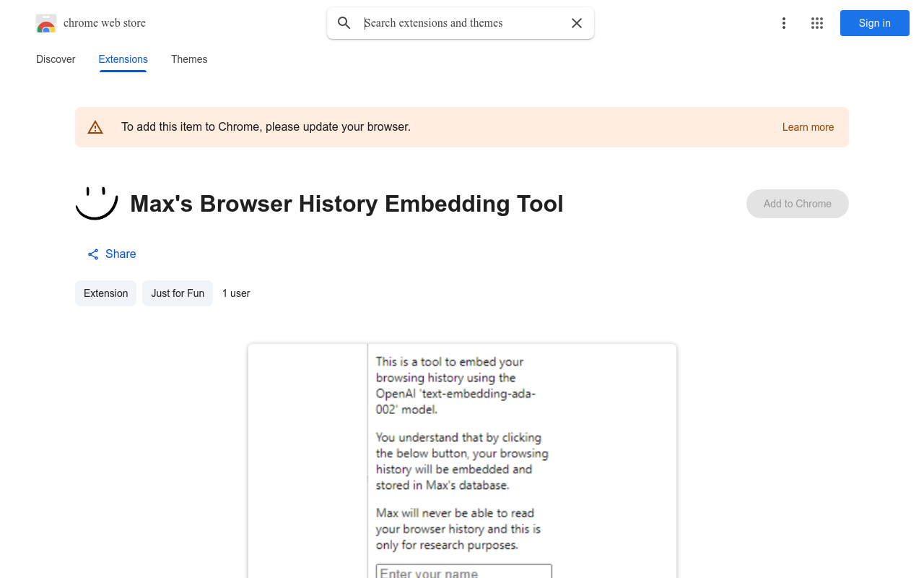
Task: Open the Learn more link in the banner
Action: 808,127
